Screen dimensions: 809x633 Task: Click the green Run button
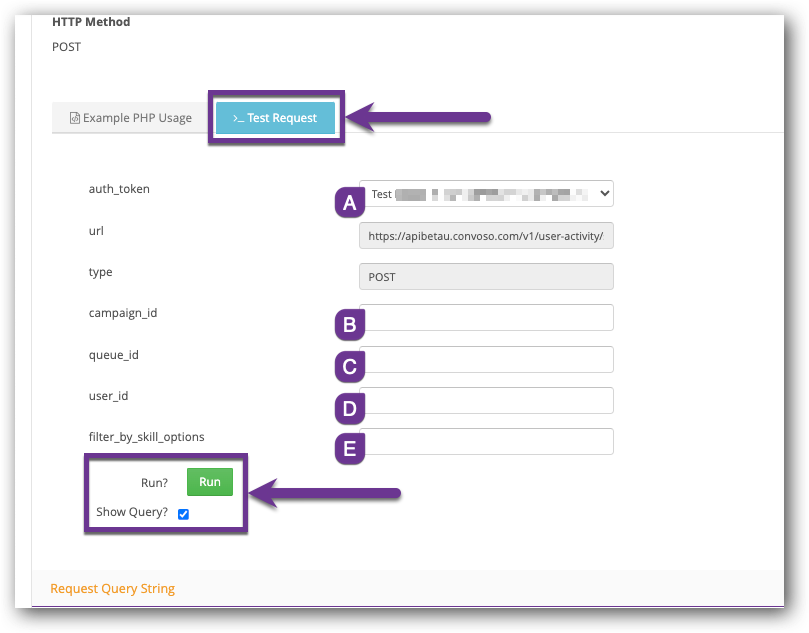point(210,482)
